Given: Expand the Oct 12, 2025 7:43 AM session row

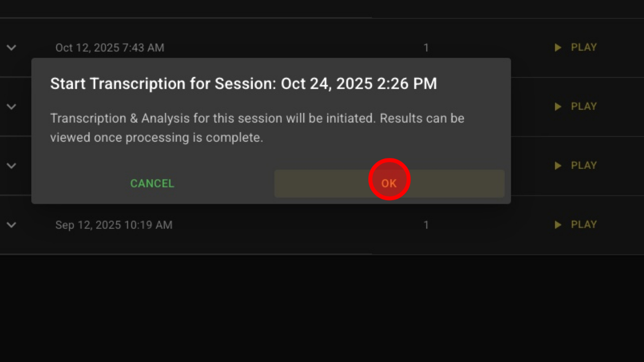Looking at the screenshot, I should point(12,47).
